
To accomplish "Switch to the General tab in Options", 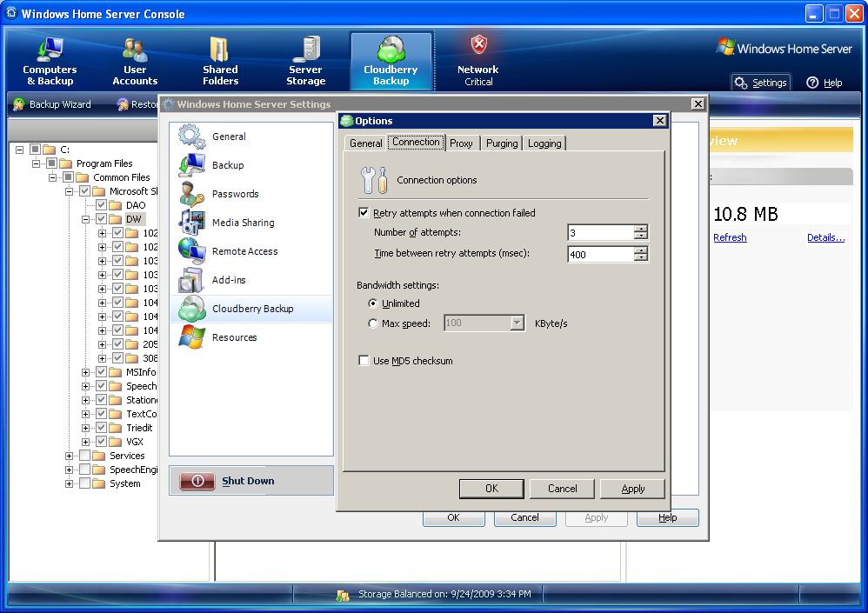I will [x=365, y=143].
